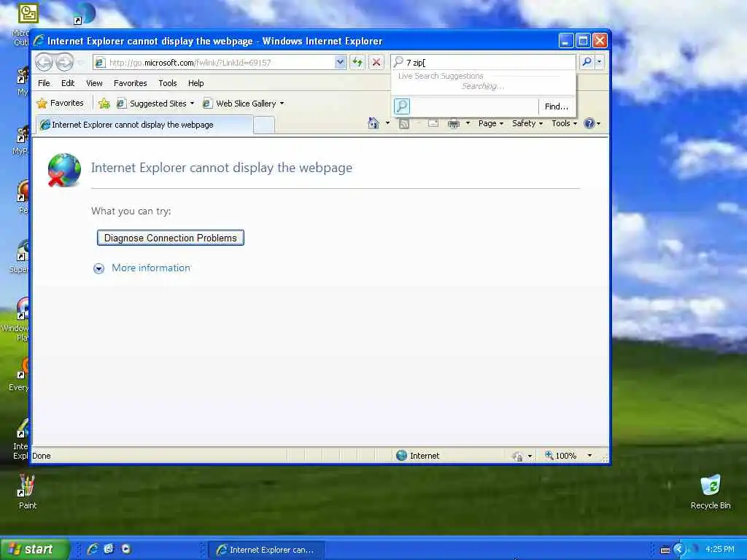
Task: Click the Favorites text button in favorites bar
Action: (66, 103)
